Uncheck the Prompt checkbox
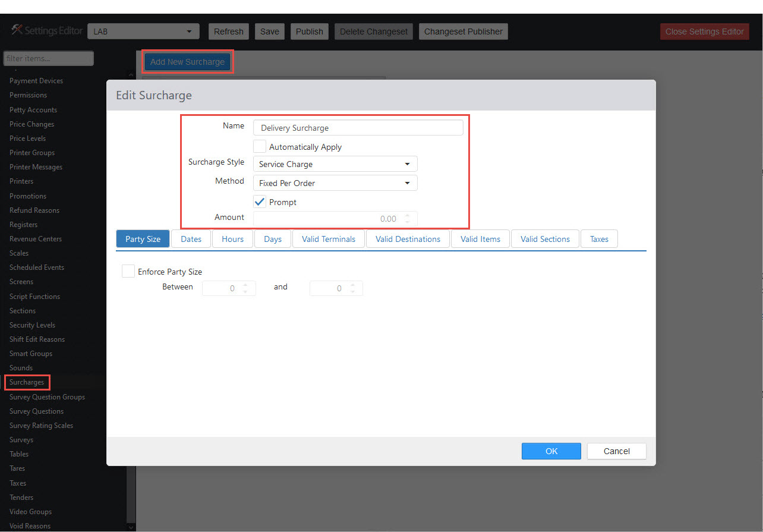 click(x=260, y=202)
